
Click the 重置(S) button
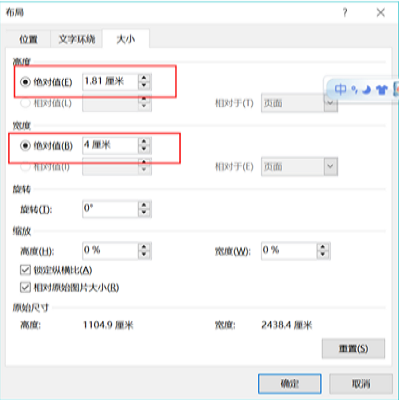353,349
